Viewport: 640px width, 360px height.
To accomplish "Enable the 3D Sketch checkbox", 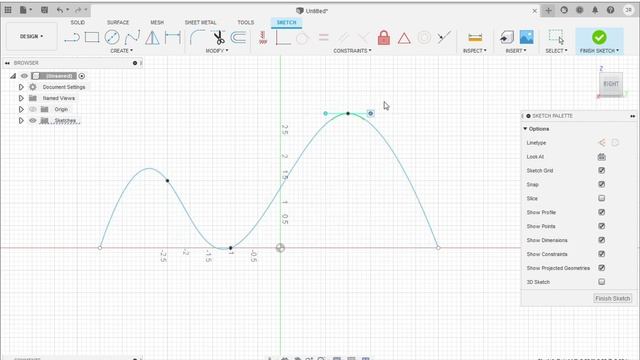I will pyautogui.click(x=602, y=282).
